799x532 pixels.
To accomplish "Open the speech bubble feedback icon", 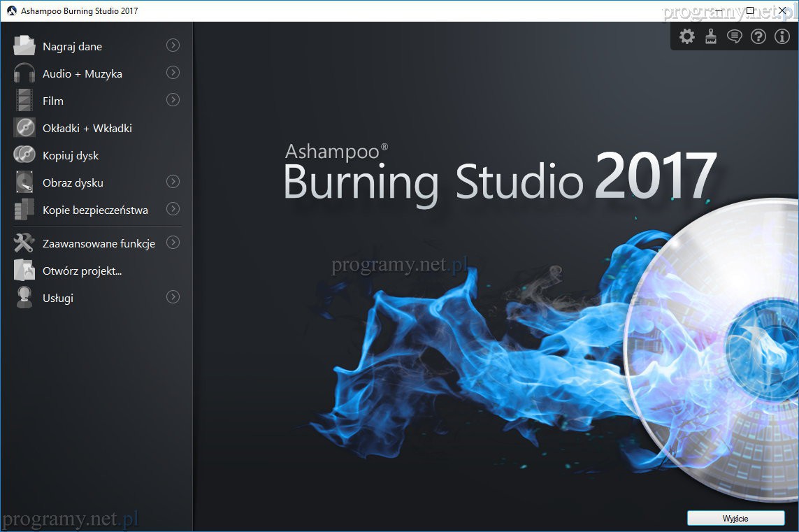I will [734, 36].
